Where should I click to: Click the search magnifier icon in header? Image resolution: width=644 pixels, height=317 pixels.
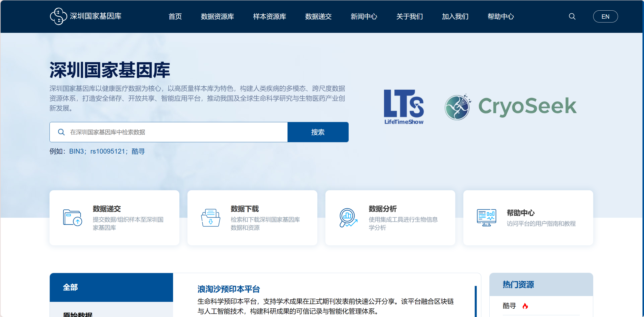click(x=572, y=16)
